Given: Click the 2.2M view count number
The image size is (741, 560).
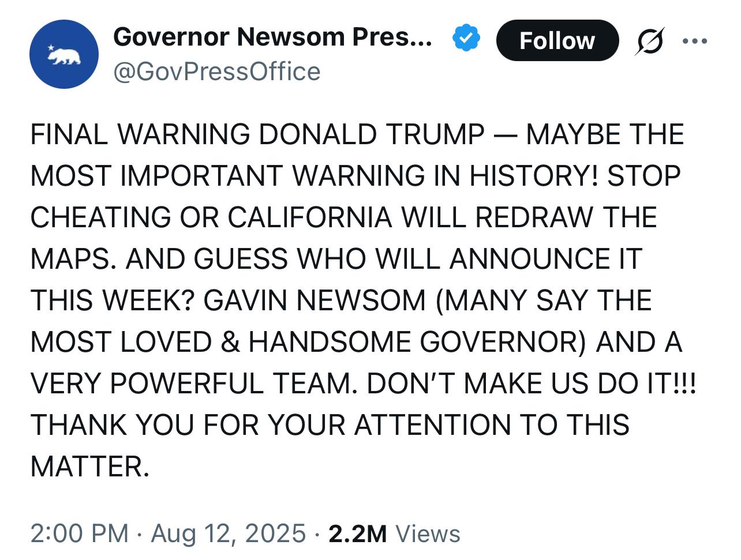Looking at the screenshot, I should point(357,533).
